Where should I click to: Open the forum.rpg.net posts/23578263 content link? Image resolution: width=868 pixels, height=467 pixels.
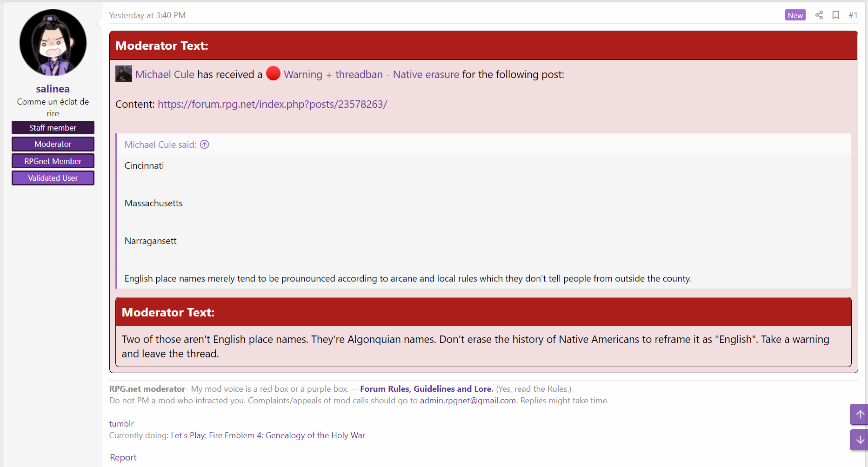click(272, 104)
